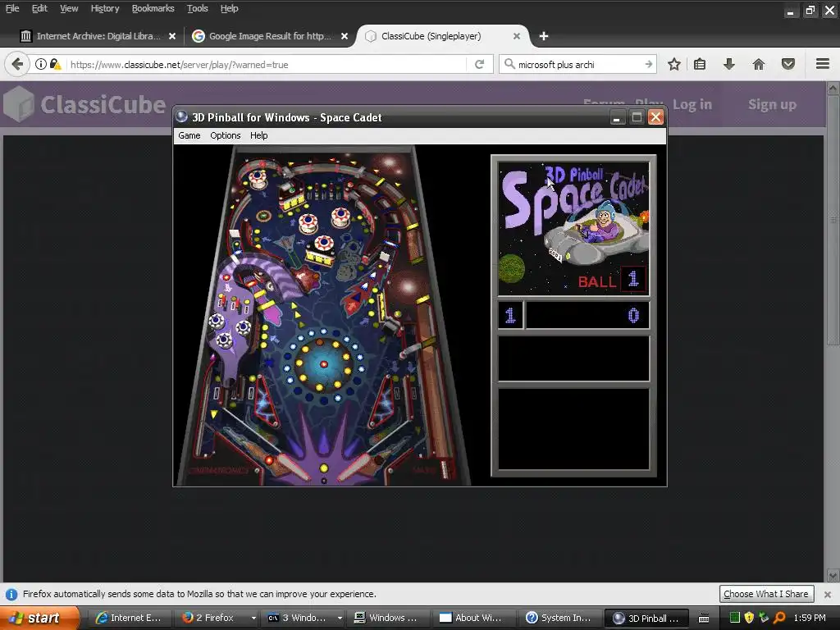Click the page scrollbar down arrow
This screenshot has height=630, width=840.
click(833, 576)
